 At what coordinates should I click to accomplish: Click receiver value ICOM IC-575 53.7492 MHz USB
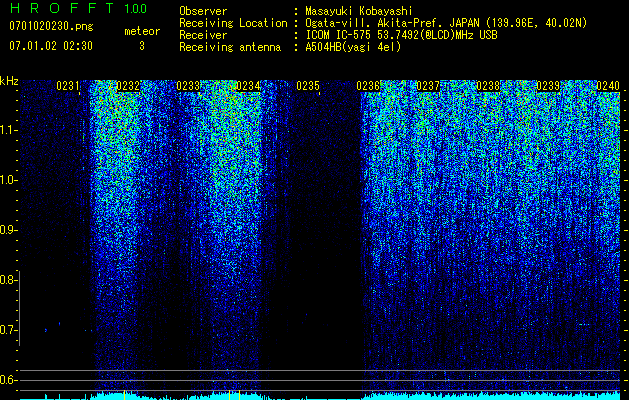tap(401, 35)
